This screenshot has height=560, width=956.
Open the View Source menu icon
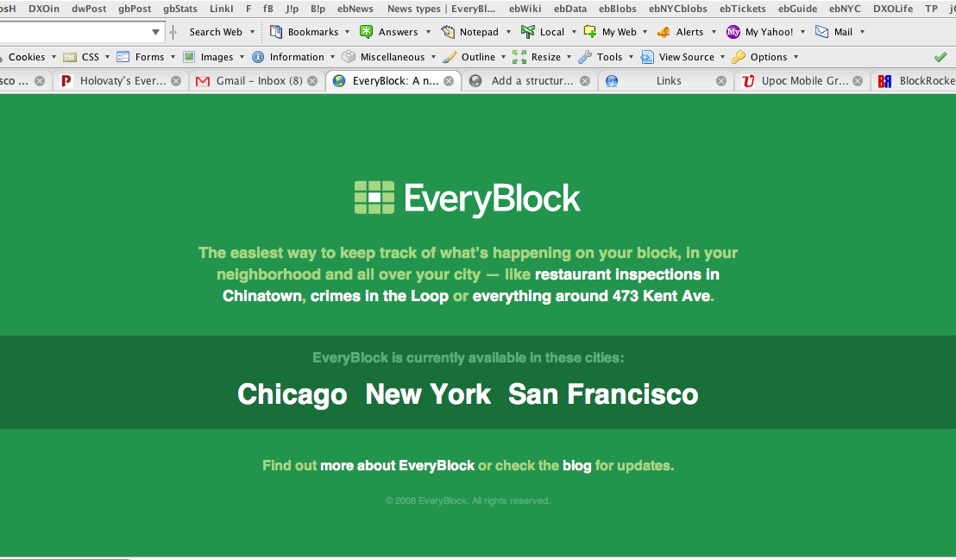pyautogui.click(x=647, y=57)
